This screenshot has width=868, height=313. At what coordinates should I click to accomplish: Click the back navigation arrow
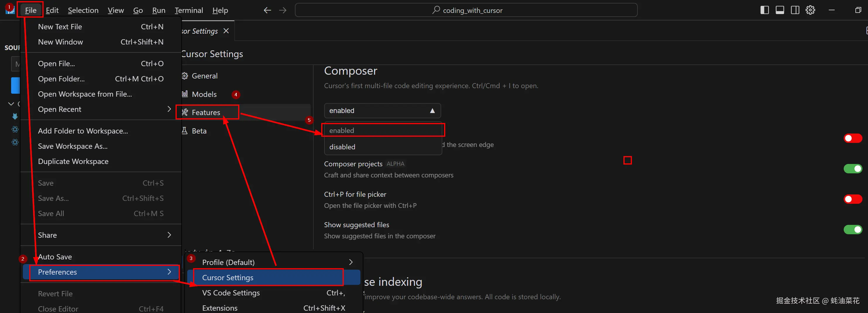click(x=267, y=10)
